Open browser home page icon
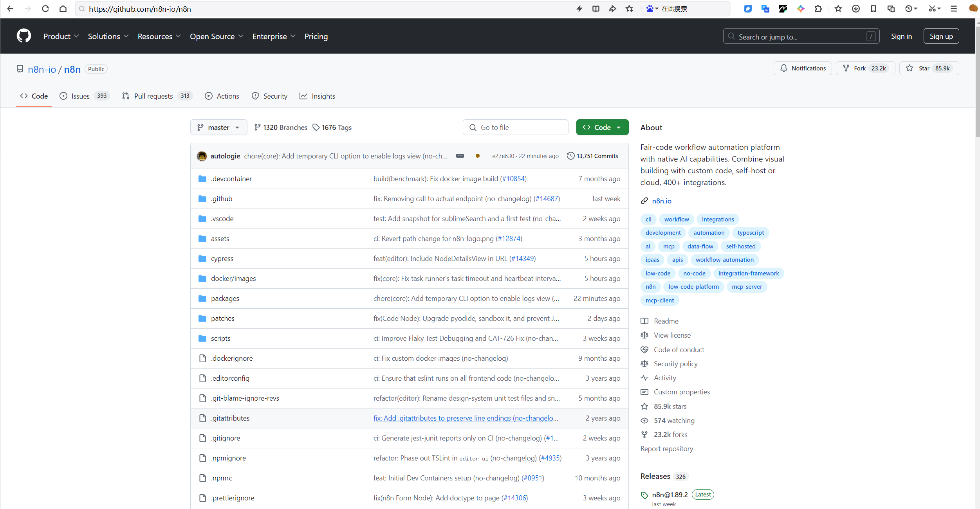This screenshot has height=509, width=980. [x=63, y=9]
